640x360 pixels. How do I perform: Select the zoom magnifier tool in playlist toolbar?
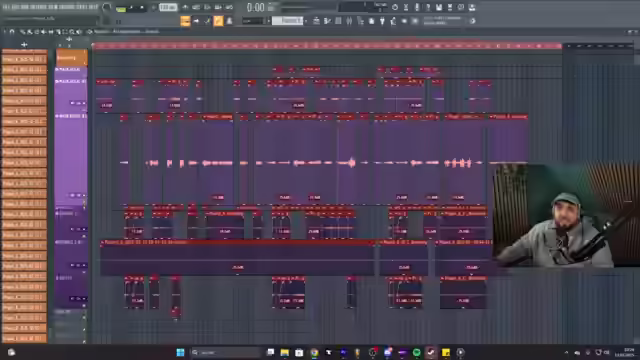tap(72, 31)
